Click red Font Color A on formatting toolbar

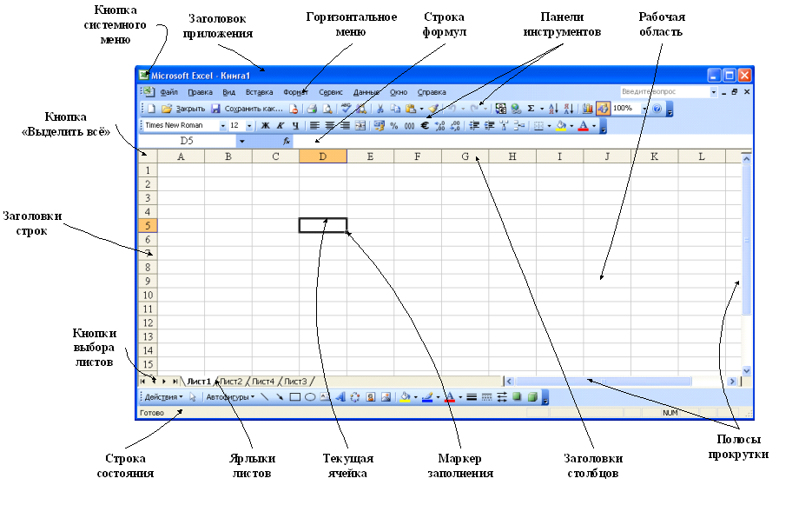[583, 125]
